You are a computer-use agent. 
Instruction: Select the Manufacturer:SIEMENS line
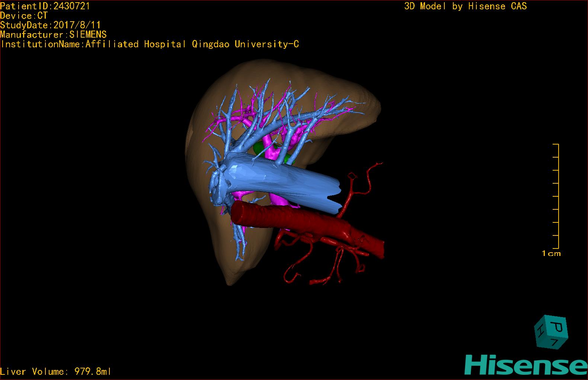coord(53,35)
